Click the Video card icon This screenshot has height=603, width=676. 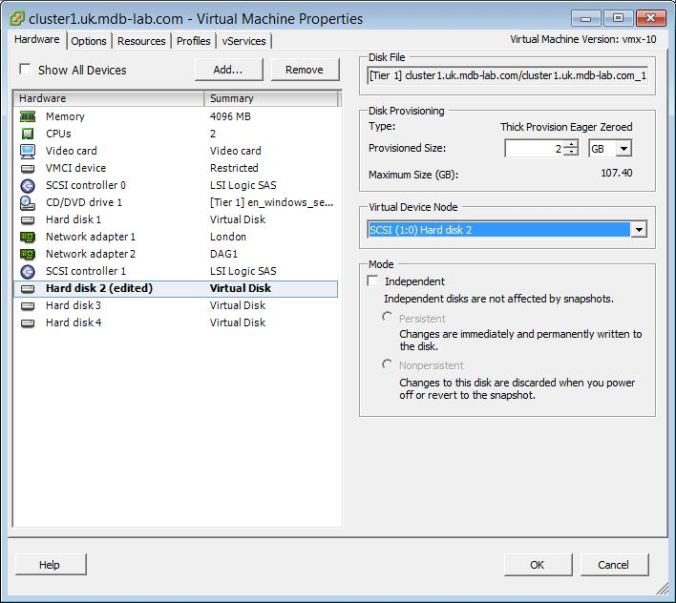click(27, 151)
